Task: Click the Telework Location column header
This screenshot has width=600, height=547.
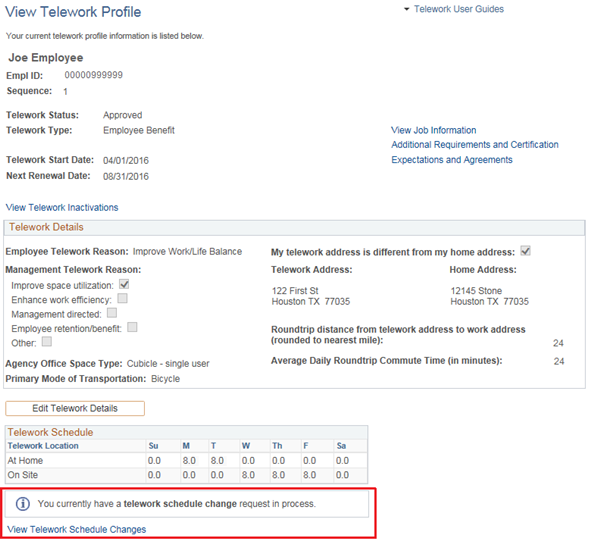Action: [43, 446]
